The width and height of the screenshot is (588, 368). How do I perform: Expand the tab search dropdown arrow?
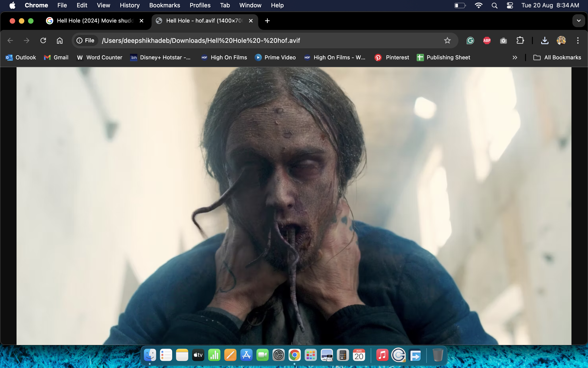coord(579,21)
